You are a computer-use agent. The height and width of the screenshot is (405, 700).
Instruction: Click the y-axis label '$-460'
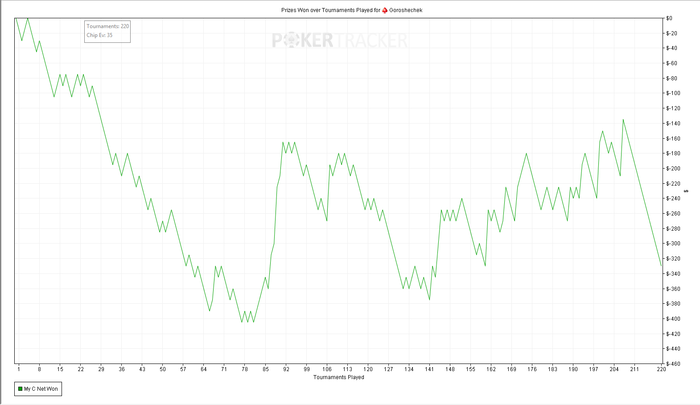coord(673,363)
